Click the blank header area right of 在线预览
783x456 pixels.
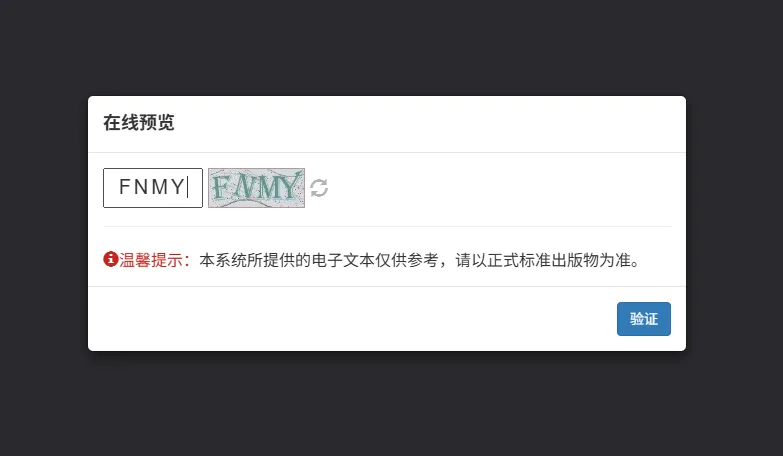[429, 123]
